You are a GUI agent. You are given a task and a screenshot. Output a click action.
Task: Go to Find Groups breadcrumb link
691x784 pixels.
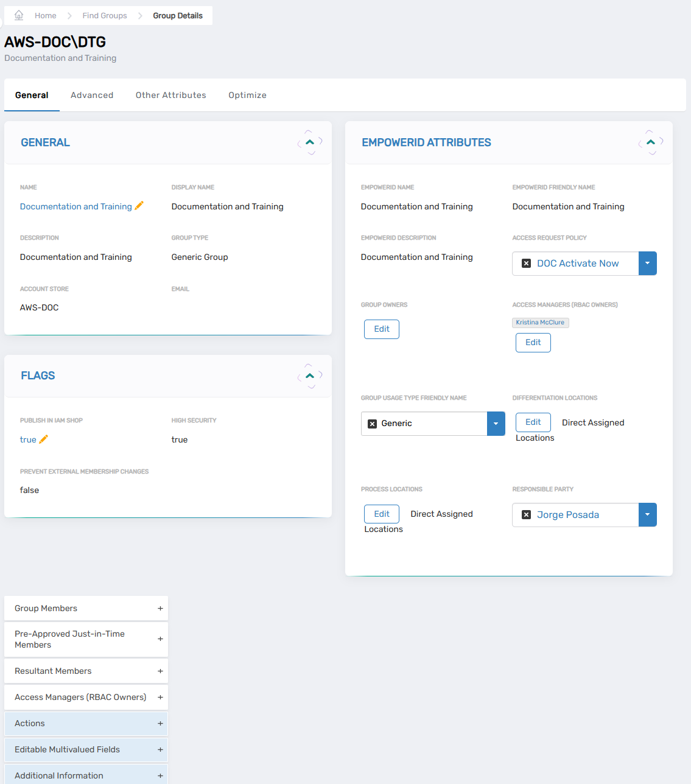pyautogui.click(x=105, y=16)
